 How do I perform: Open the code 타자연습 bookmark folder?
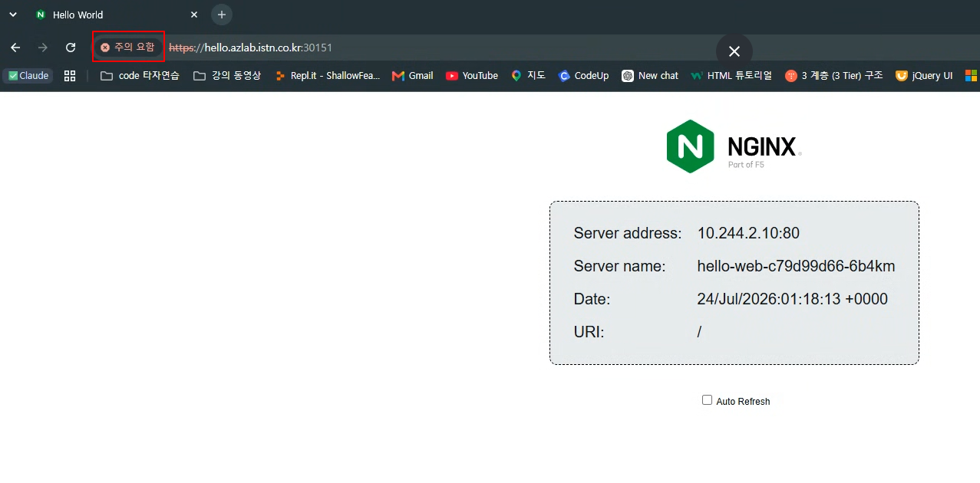click(140, 76)
